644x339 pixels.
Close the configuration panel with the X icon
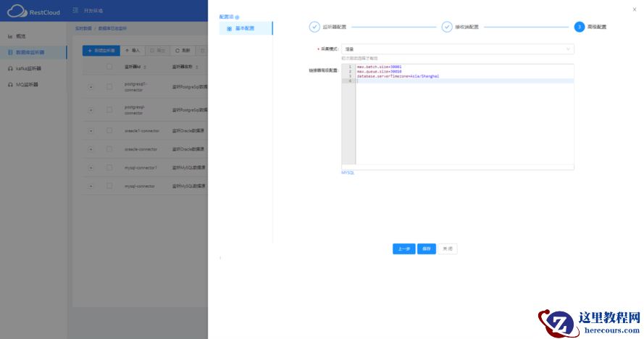pos(635,9)
